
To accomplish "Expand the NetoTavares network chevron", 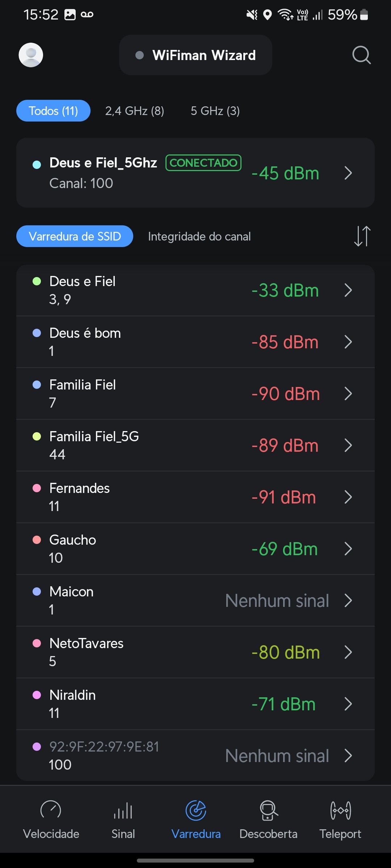I will (x=348, y=652).
